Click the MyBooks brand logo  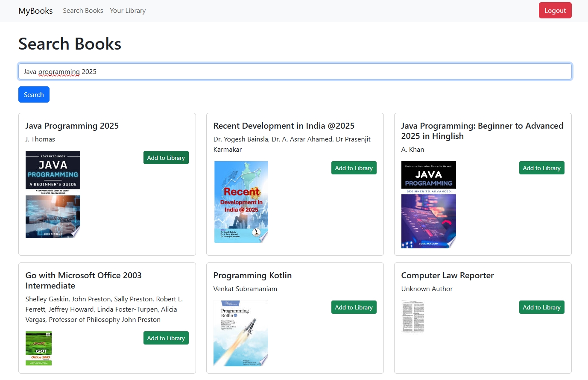pyautogui.click(x=35, y=11)
